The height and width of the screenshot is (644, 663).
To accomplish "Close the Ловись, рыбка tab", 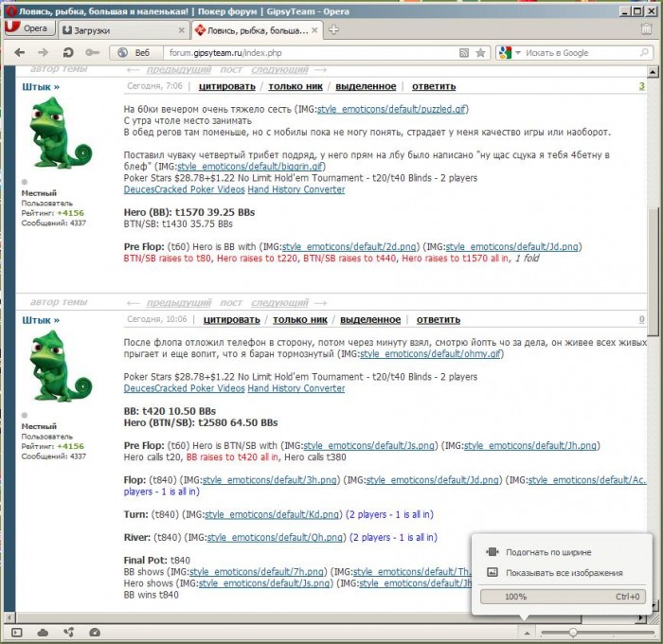I will tap(314, 30).
